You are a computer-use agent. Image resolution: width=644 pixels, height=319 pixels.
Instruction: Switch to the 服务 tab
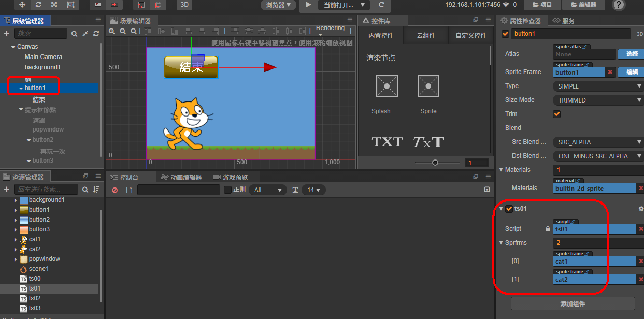[564, 21]
